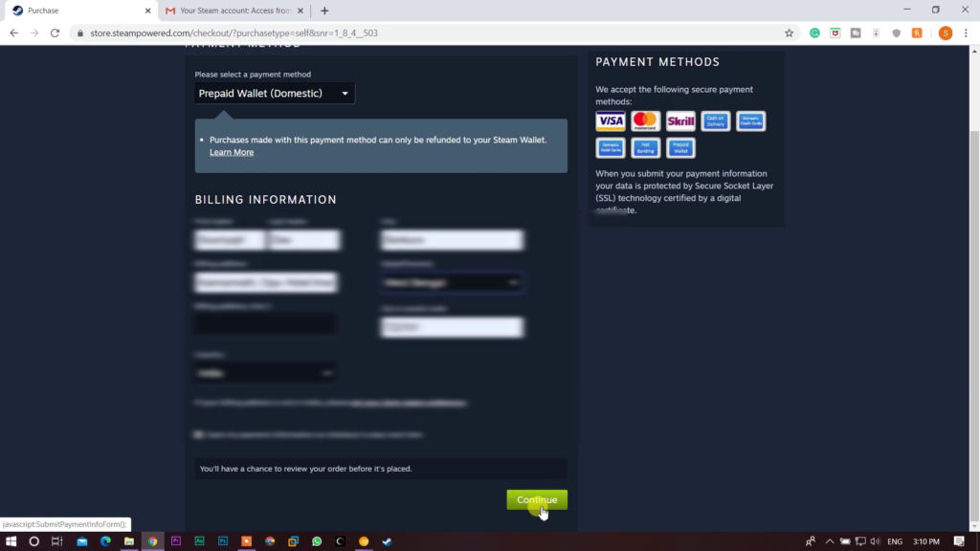
Task: Toggle the blurred save payment information checkbox
Action: click(x=198, y=434)
